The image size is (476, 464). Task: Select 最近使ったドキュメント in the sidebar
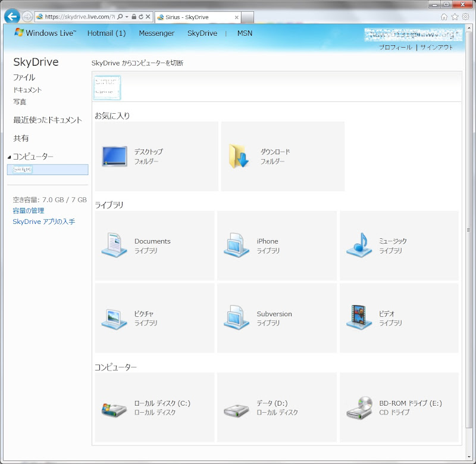48,120
